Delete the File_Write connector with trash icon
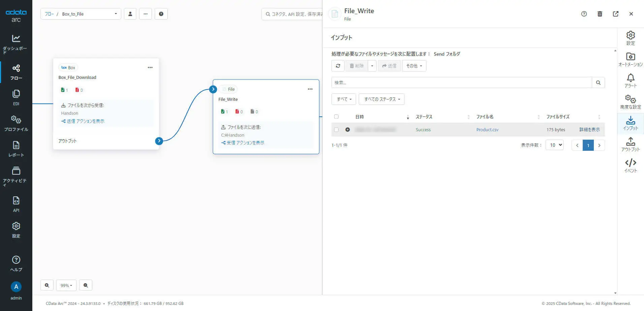 [x=600, y=14]
